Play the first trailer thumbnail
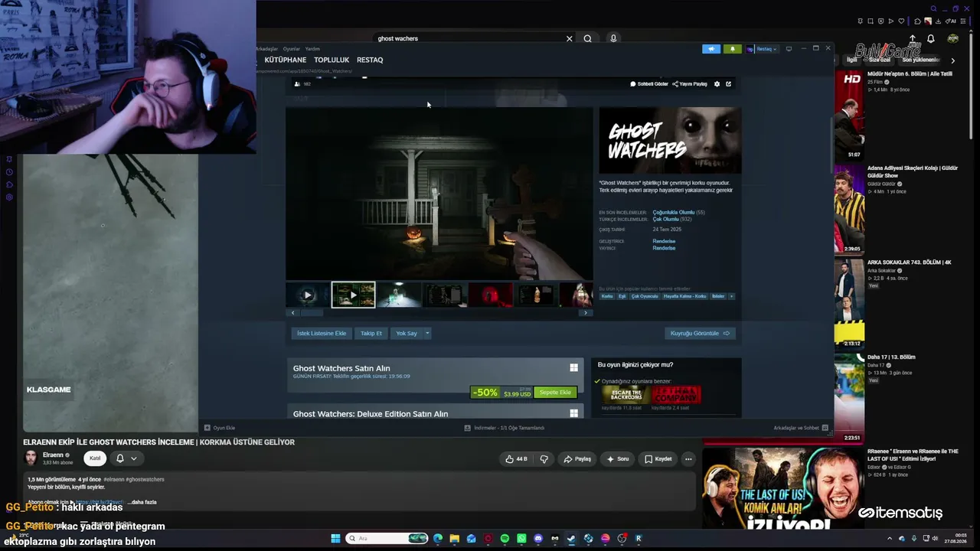Viewport: 980px width, 551px height. [x=308, y=295]
